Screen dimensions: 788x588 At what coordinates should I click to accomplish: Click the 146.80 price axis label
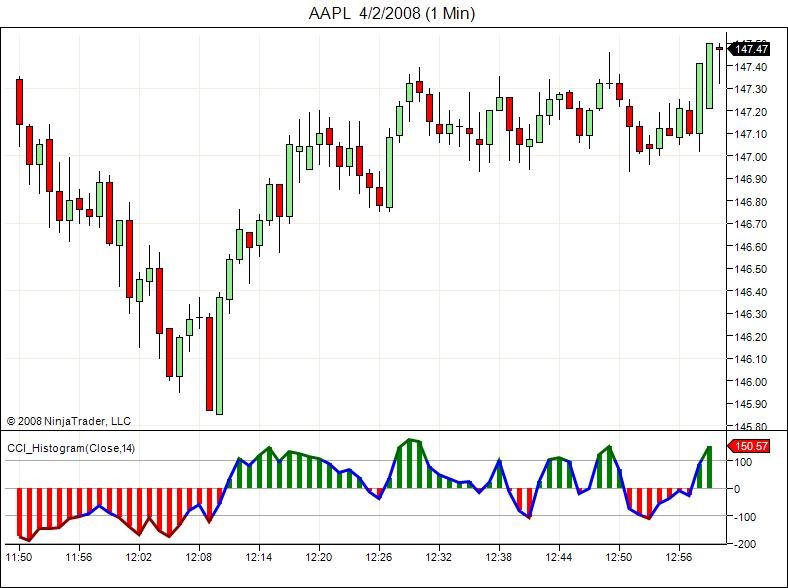coord(751,202)
